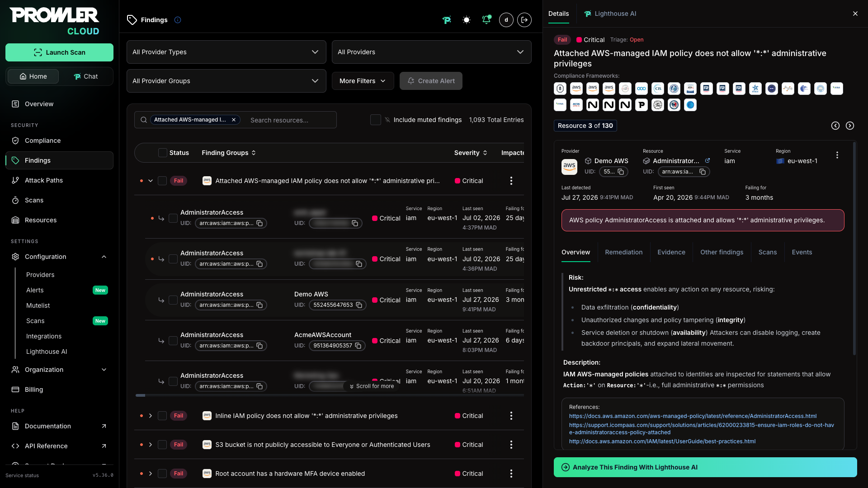Expand the Inline IAM policy finding group
The image size is (868, 488).
[x=151, y=416]
